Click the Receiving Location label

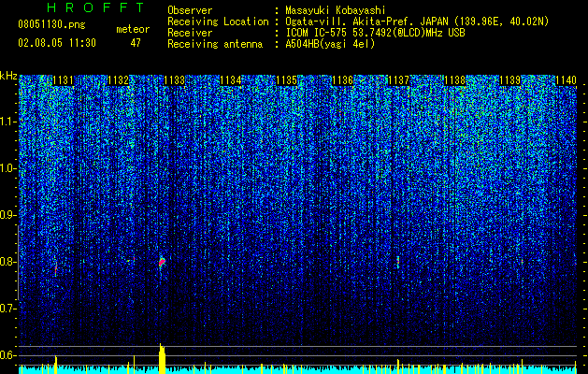click(218, 22)
